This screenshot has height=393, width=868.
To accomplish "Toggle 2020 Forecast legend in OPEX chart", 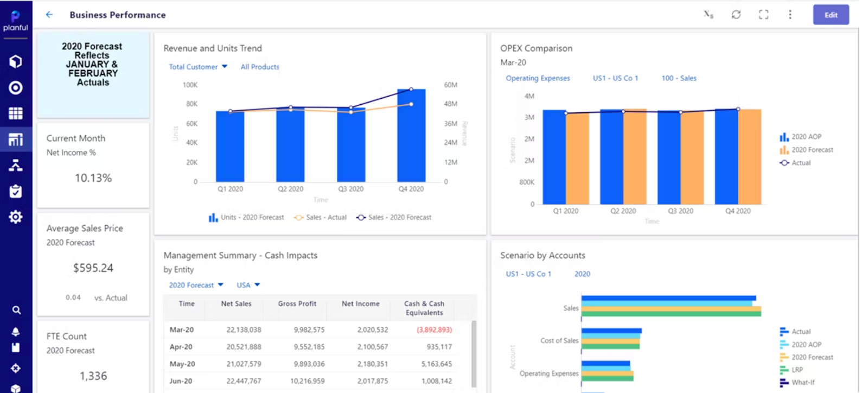I will click(806, 150).
